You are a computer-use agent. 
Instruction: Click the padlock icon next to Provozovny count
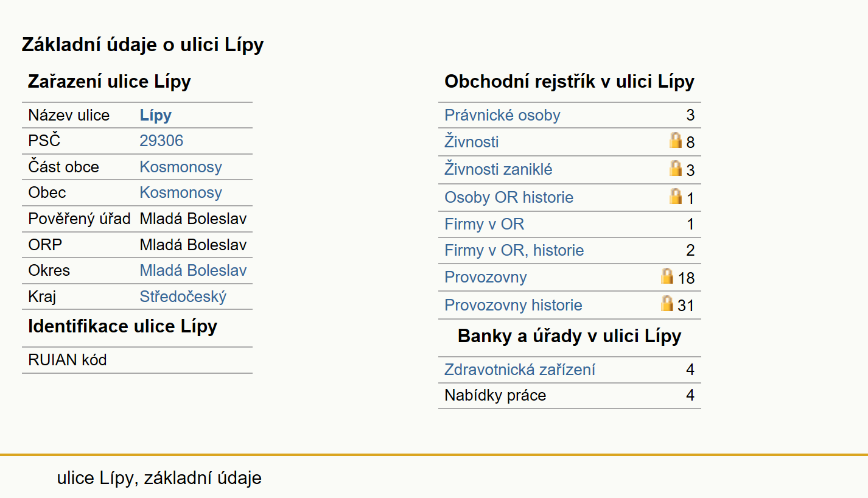pos(667,276)
